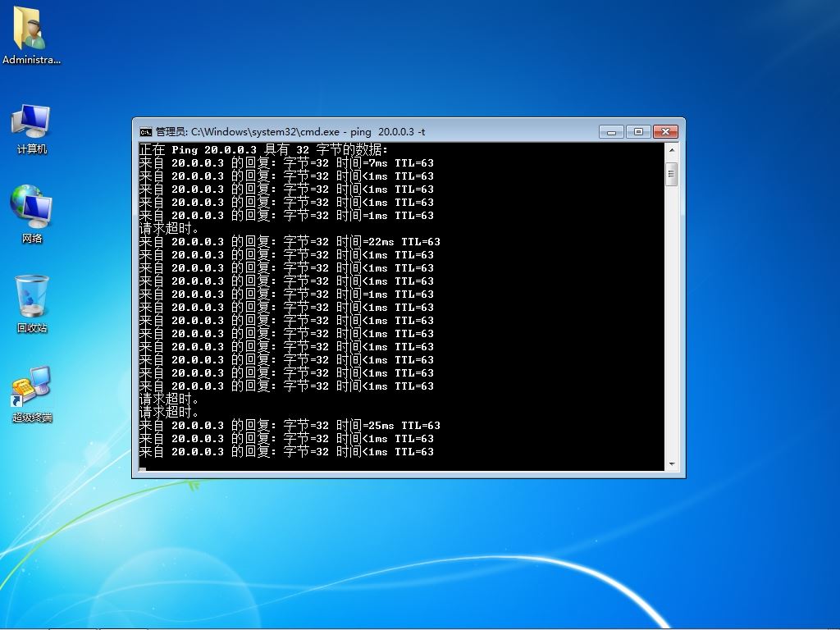The image size is (840, 630).
Task: Click the line "正在 Ping 20.0.0.3 具有 32 字节的数据"
Action: 263,150
